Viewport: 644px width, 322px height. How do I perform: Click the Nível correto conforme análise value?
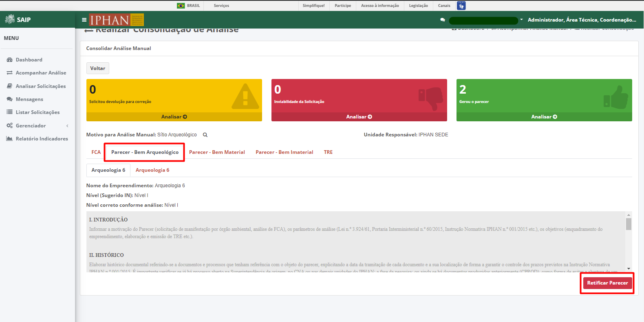click(x=171, y=205)
